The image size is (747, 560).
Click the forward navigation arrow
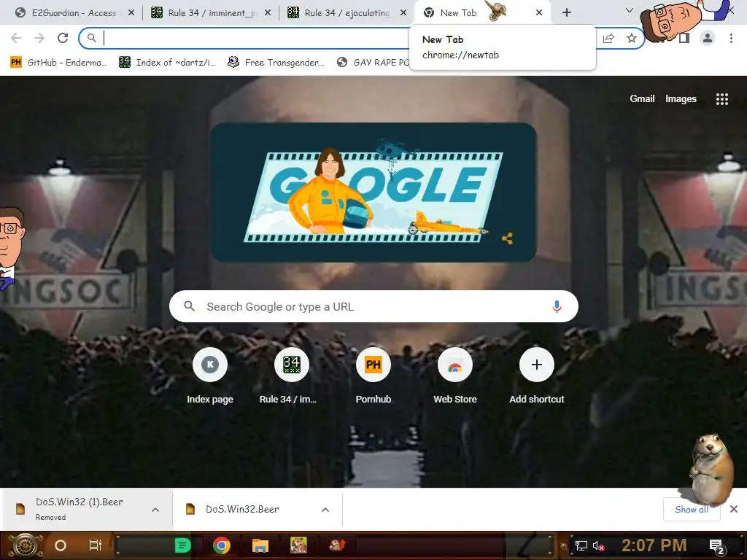point(39,38)
